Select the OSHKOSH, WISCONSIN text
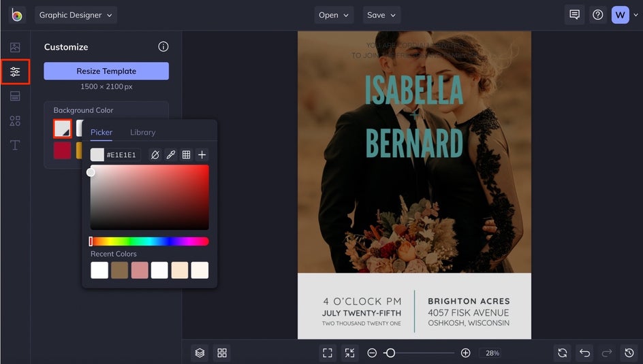This screenshot has width=643, height=364. click(x=469, y=323)
